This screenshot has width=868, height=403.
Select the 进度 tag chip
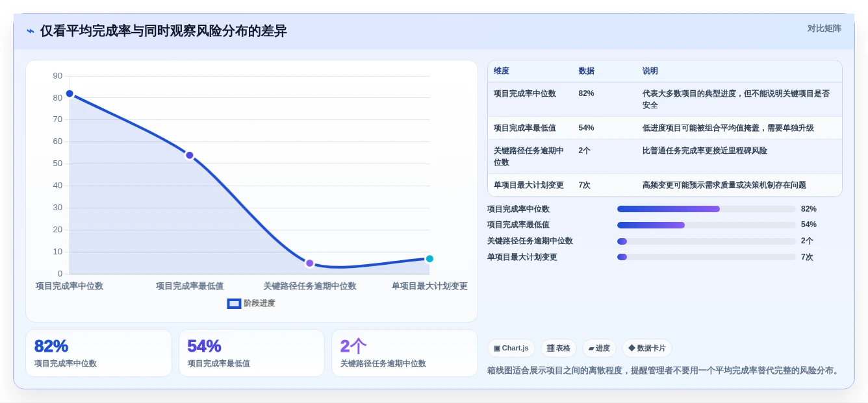coord(599,348)
